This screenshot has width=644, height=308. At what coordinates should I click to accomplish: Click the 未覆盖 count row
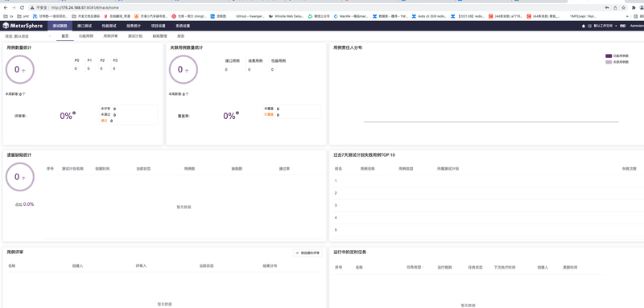pos(271,109)
